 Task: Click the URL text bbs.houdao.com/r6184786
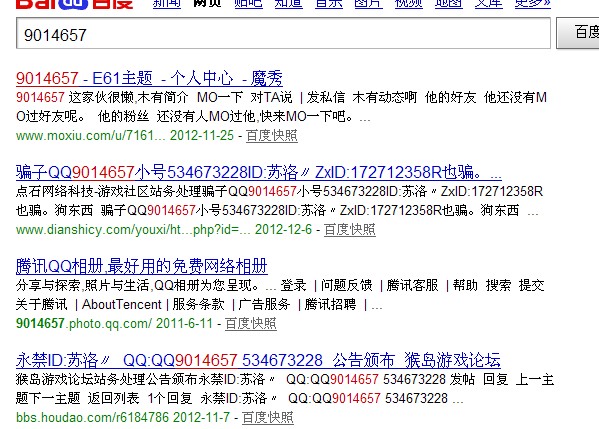pyautogui.click(x=92, y=418)
